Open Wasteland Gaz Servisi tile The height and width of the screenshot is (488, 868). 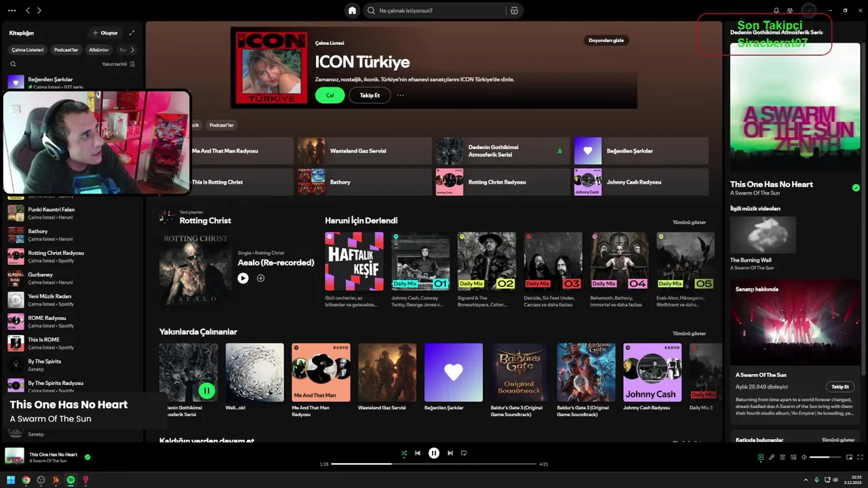click(364, 150)
